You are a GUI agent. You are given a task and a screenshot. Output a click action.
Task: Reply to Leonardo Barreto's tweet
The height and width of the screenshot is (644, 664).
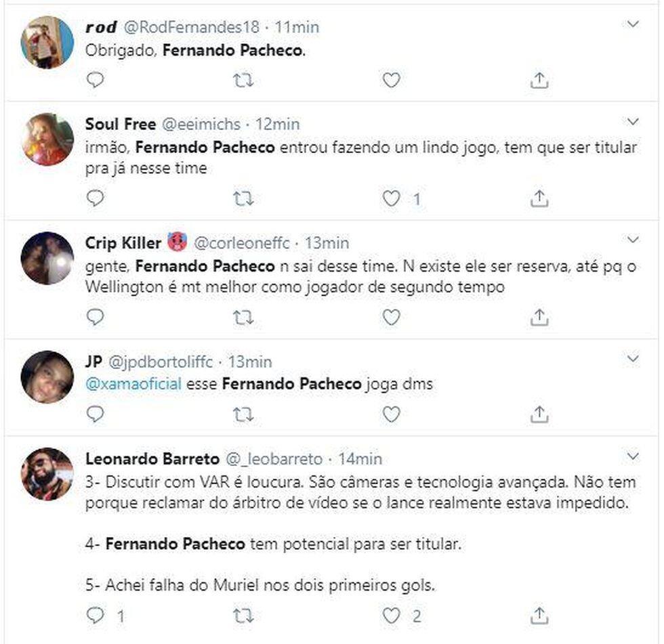pos(96,616)
